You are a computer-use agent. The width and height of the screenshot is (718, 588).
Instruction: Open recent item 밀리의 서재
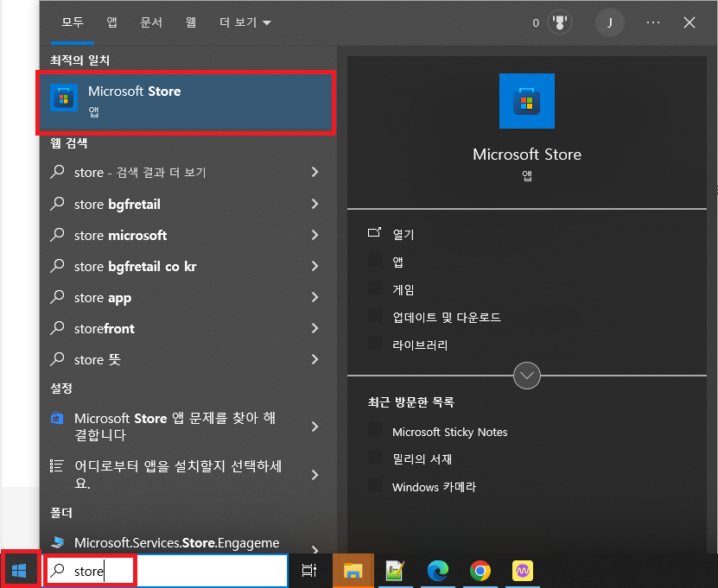[x=422, y=459]
